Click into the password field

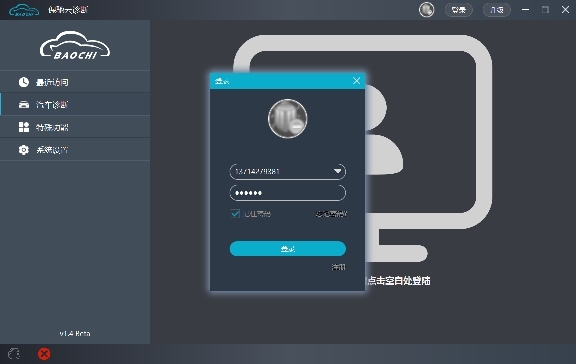[288, 193]
